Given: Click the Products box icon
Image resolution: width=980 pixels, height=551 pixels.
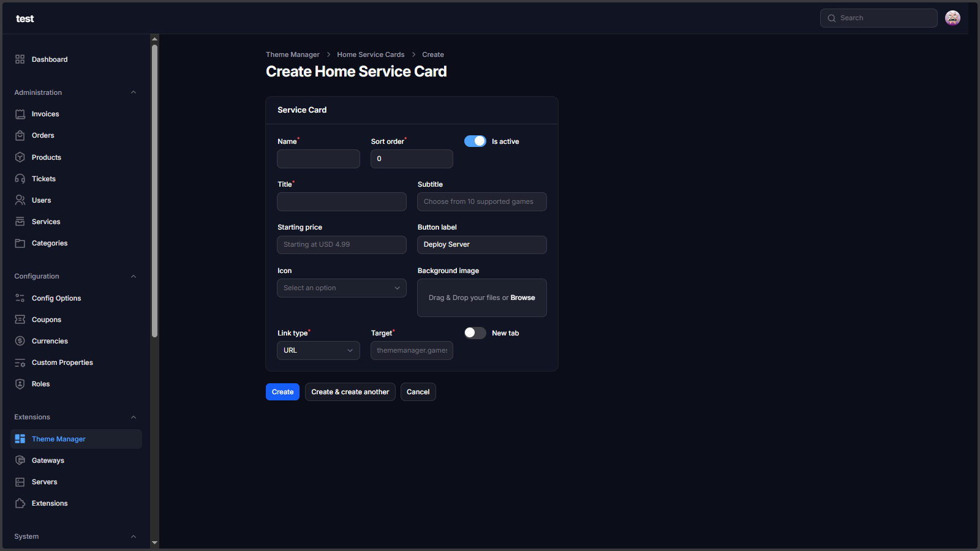Looking at the screenshot, I should tap(20, 157).
